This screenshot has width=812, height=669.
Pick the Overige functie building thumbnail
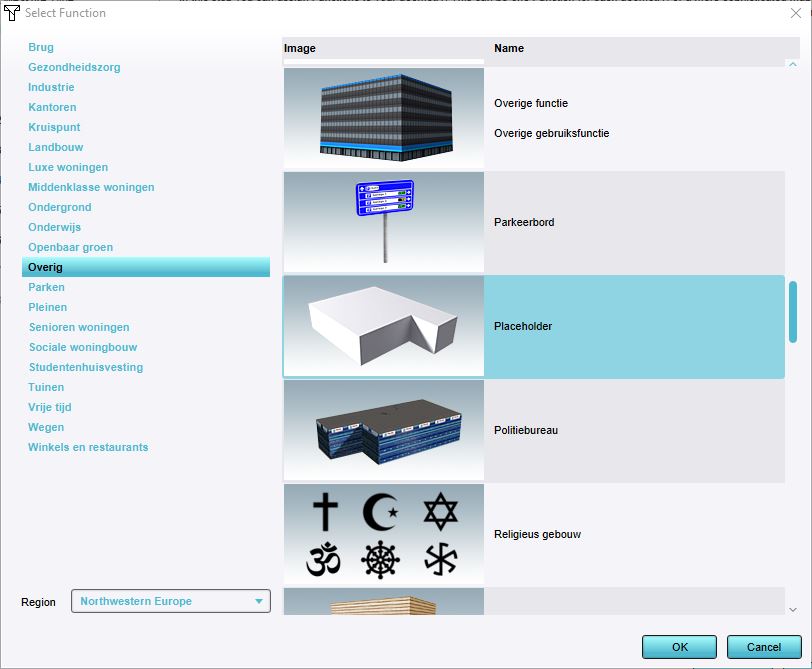(x=384, y=118)
